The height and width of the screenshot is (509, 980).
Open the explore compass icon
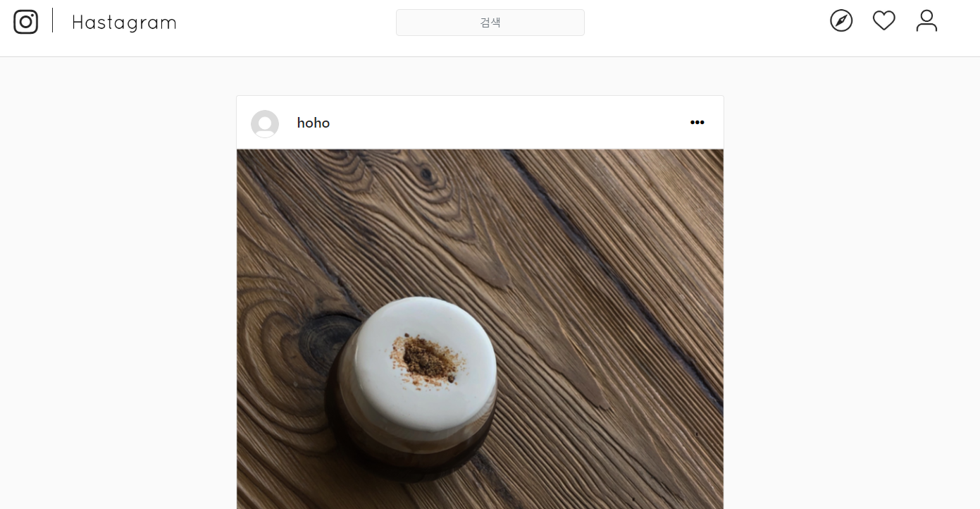tap(841, 21)
